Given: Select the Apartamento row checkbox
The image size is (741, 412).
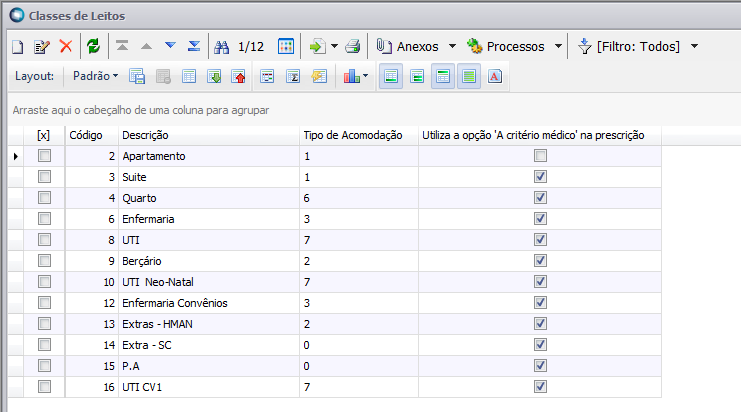Looking at the screenshot, I should tap(44, 156).
